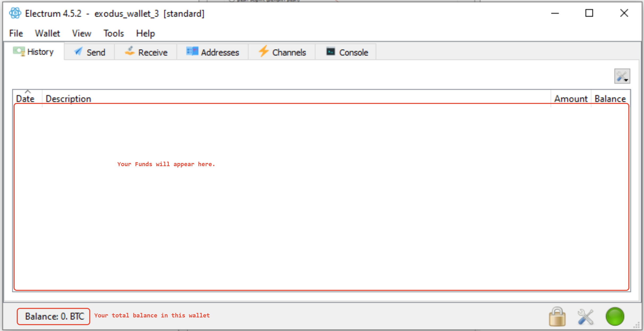This screenshot has height=331, width=644.
Task: Select the History tab
Action: pyautogui.click(x=34, y=52)
